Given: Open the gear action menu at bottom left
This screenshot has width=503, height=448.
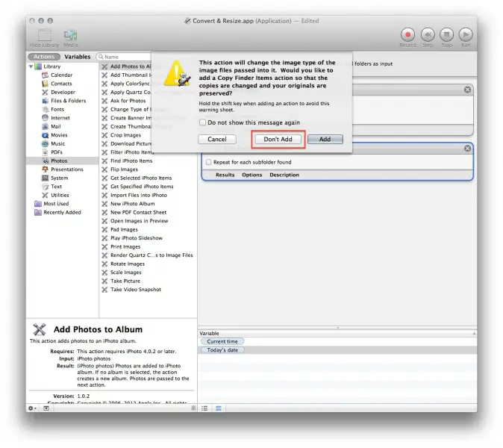Looking at the screenshot, I should [x=32, y=408].
